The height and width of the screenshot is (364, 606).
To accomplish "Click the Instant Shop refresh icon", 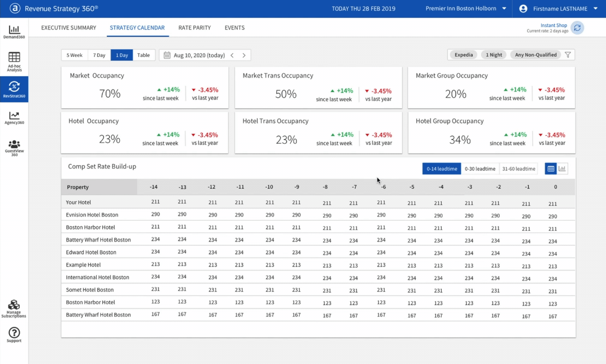I will (x=577, y=28).
